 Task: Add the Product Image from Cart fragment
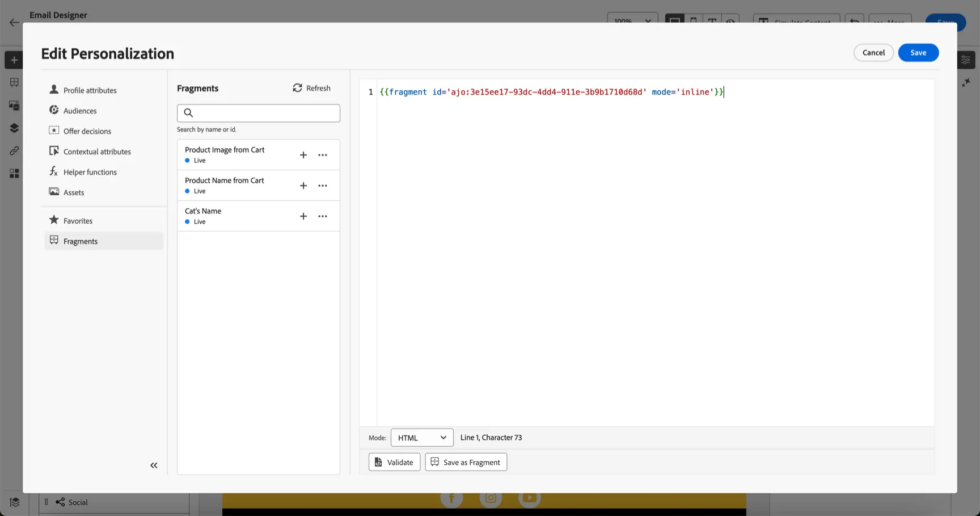[x=303, y=155]
